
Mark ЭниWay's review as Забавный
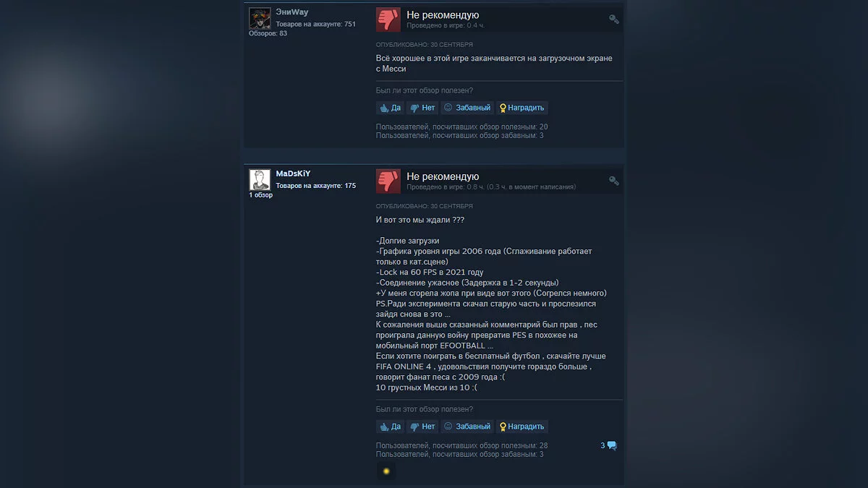467,108
